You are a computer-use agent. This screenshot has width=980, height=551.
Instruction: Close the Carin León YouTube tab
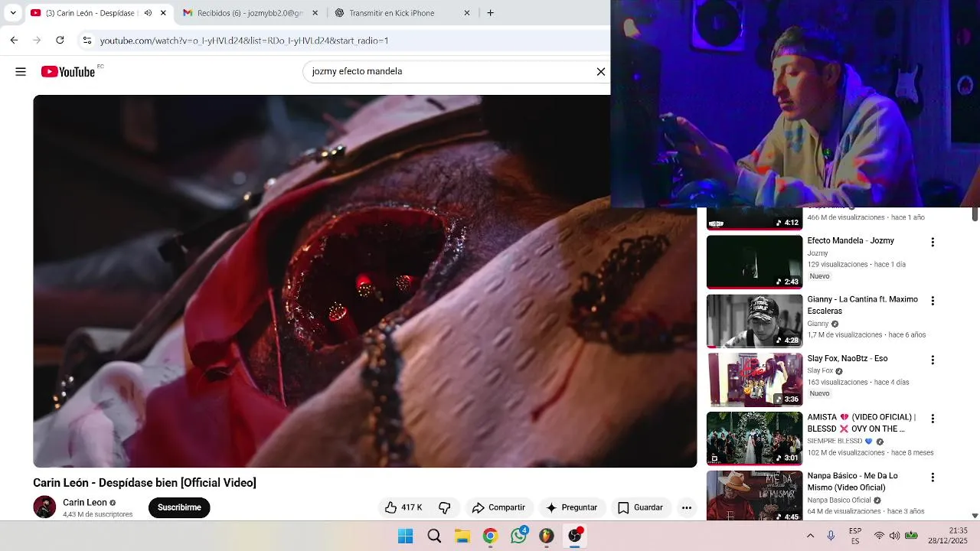[163, 13]
